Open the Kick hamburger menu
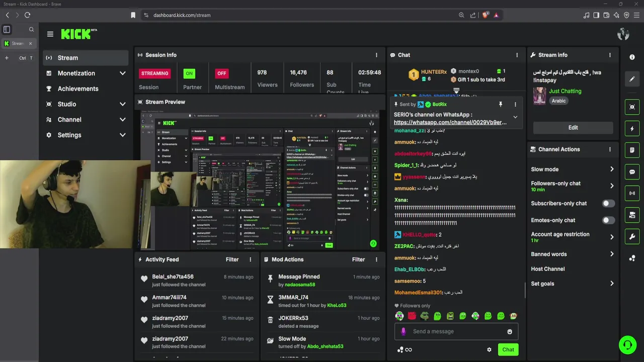The image size is (644, 362). [50, 34]
